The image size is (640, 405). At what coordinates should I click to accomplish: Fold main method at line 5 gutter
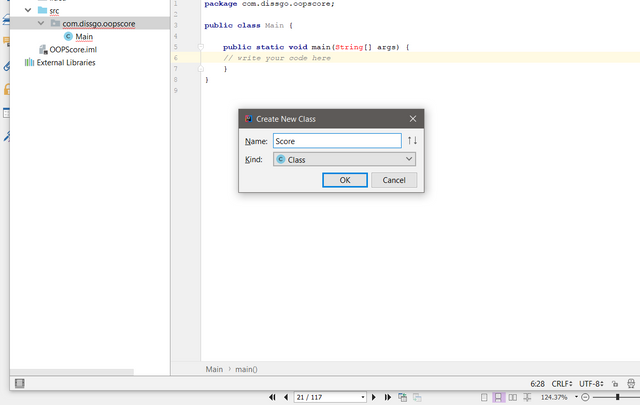[200, 47]
